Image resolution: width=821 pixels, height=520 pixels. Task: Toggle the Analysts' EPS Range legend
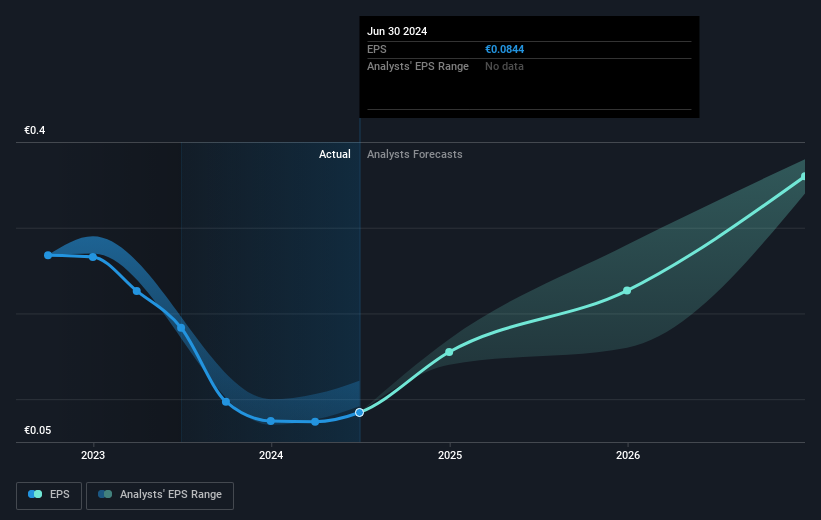[160, 495]
